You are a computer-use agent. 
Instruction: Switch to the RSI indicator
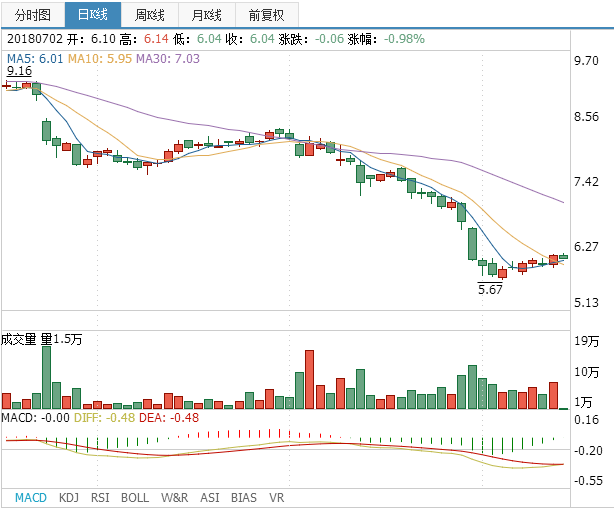(x=100, y=498)
